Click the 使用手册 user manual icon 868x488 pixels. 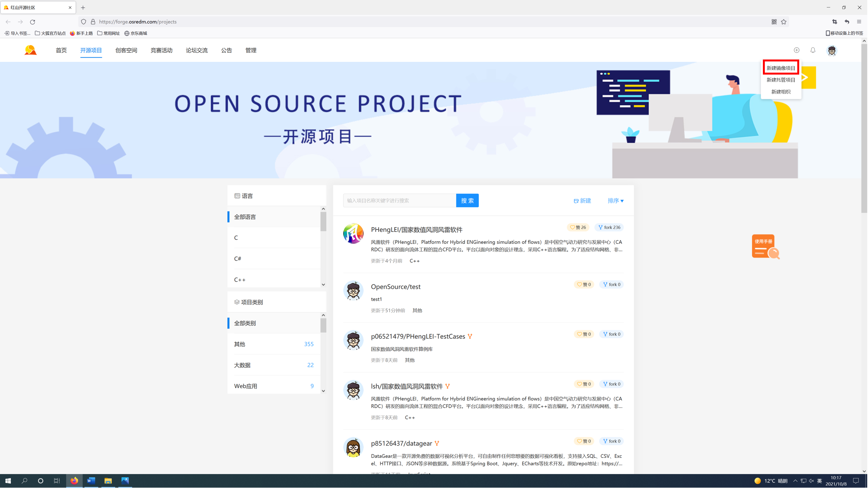click(765, 247)
